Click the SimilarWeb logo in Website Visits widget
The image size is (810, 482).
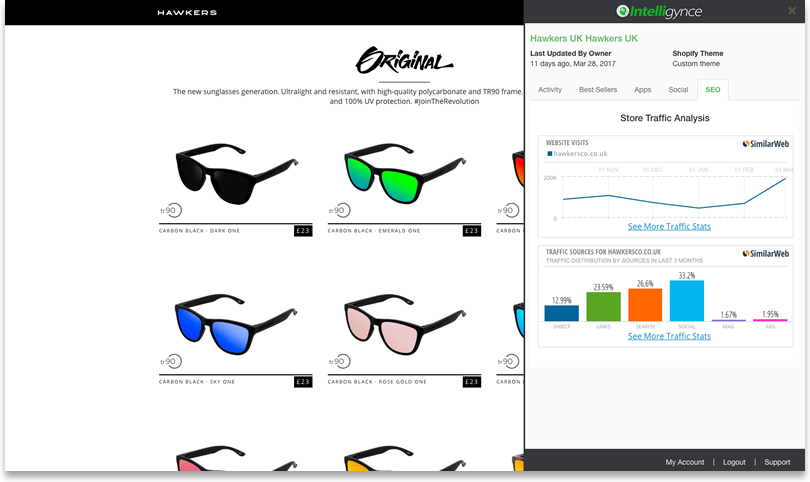pyautogui.click(x=766, y=144)
